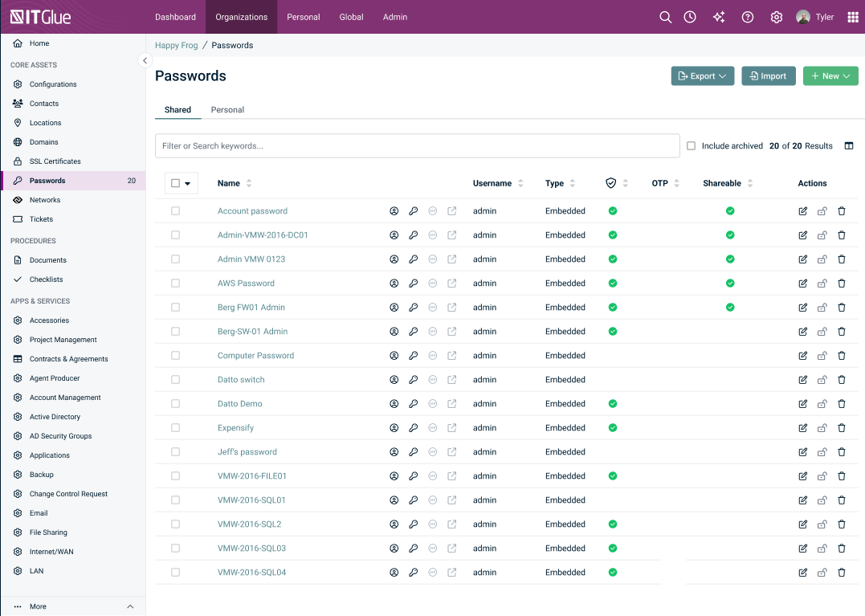Open external link for Expensify password
Image resolution: width=865 pixels, height=616 pixels.
point(452,428)
